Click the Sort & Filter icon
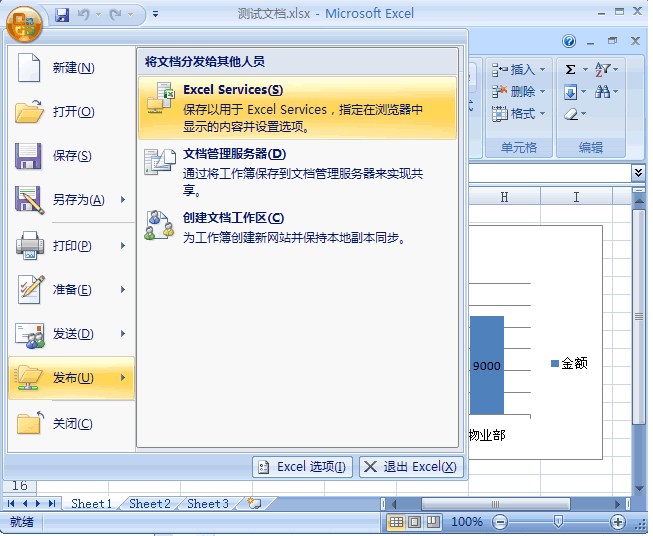Screen dimensions: 653x536 602,69
